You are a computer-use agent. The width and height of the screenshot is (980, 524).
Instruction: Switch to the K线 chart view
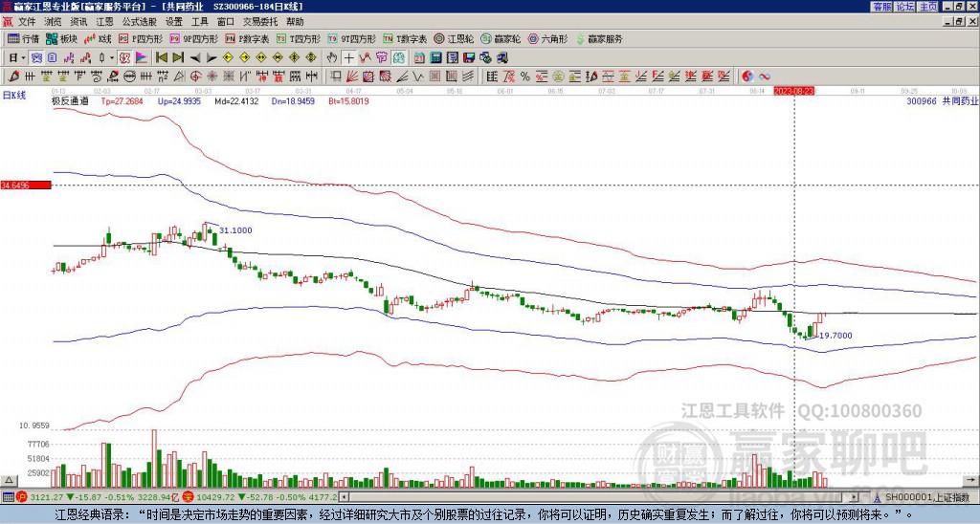click(x=98, y=38)
